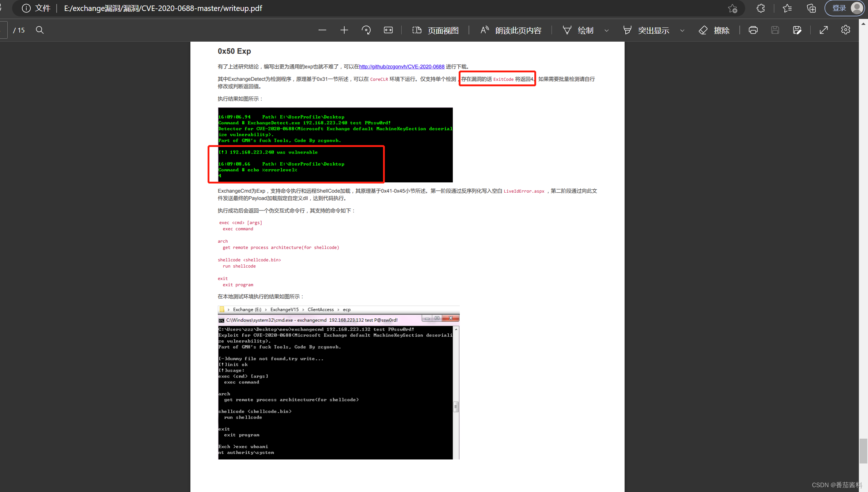Viewport: 868px width, 492px height.
Task: Open 页面视图 page view options
Action: pos(435,30)
